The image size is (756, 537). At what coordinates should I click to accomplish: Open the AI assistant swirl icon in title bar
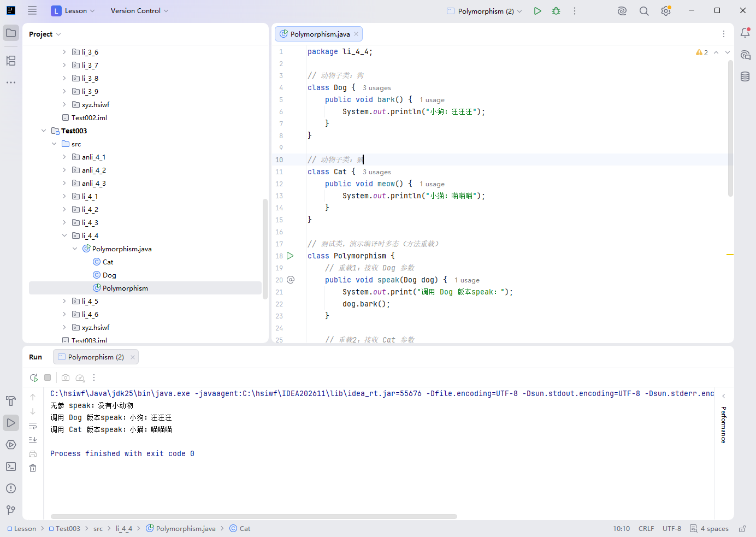click(622, 11)
